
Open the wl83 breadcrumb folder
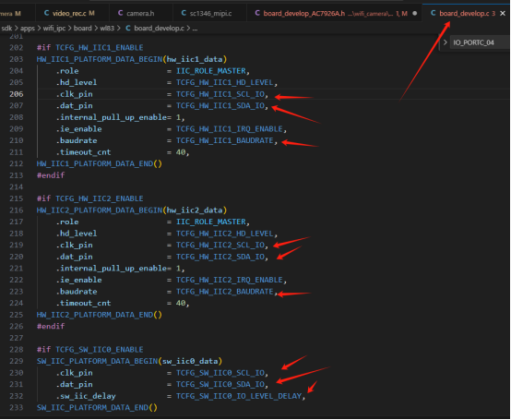[107, 29]
